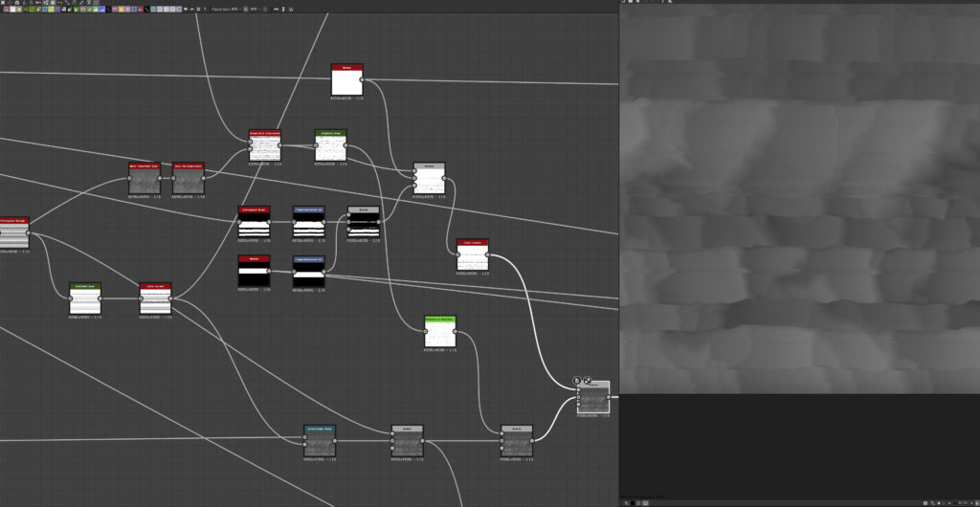Click the checker badge above selected Blend node
Screen dimensions: 980x507
[x=587, y=381]
